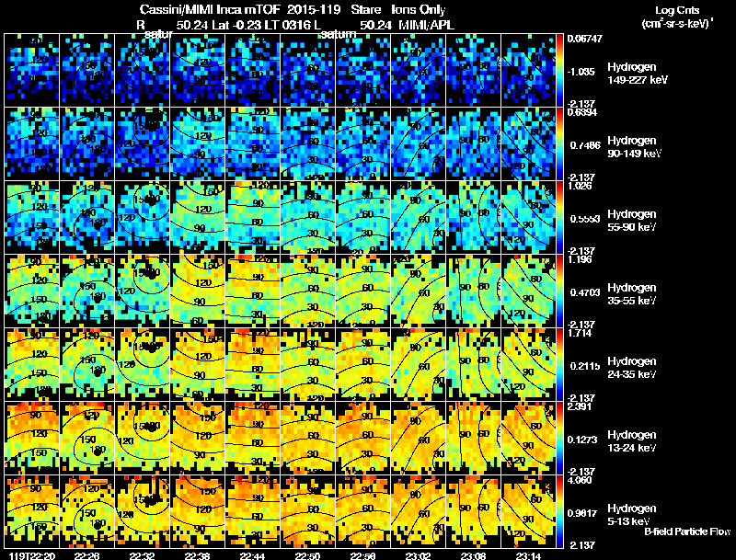Click the colorbar value '4.060'
The image size is (736, 560).
click(x=580, y=480)
